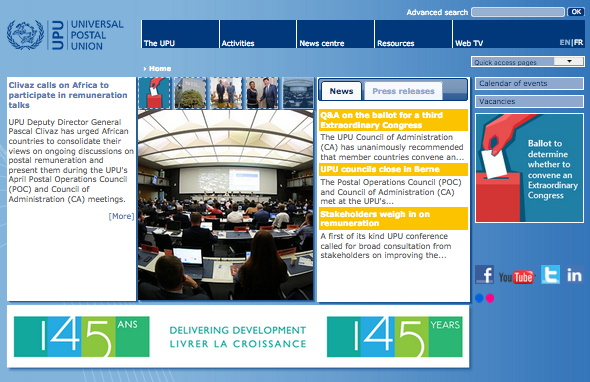Click the Pascal Clivaz article paragraph
Screen dimensions: 590x382
pyautogui.click(x=71, y=160)
